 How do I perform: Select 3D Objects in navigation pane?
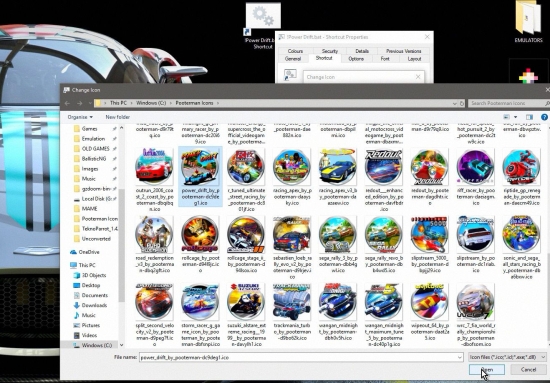click(x=94, y=275)
